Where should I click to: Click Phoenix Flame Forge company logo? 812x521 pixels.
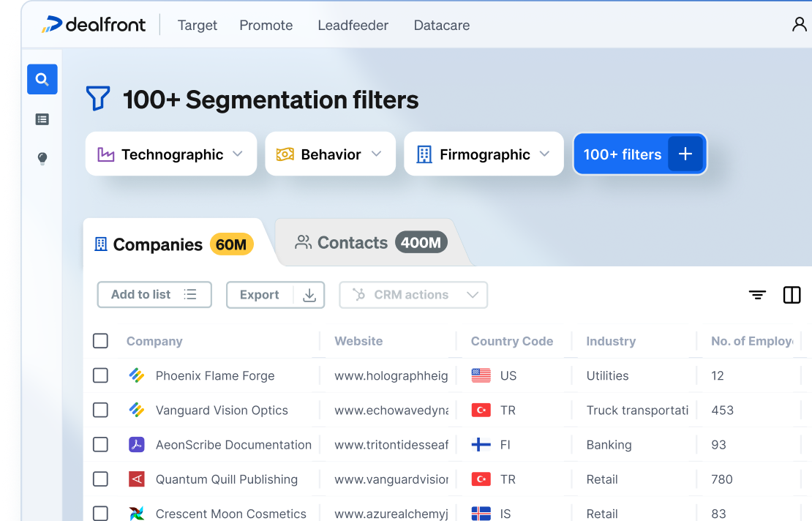click(137, 375)
